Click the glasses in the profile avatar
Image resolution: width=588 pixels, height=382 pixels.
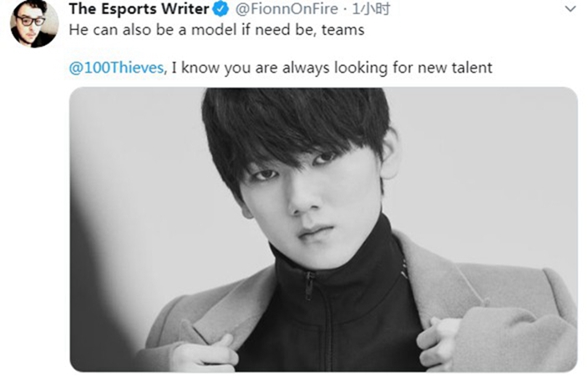point(30,21)
